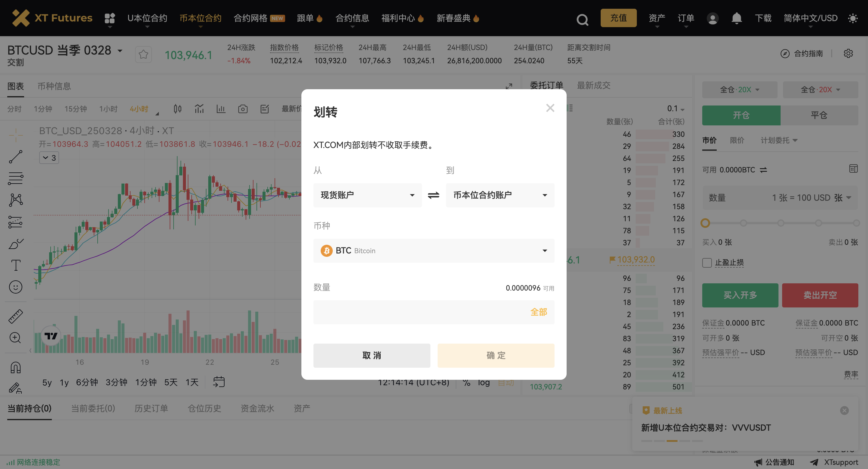The width and height of the screenshot is (868, 469).
Task: Click the swap accounts arrows icon
Action: coord(433,195)
